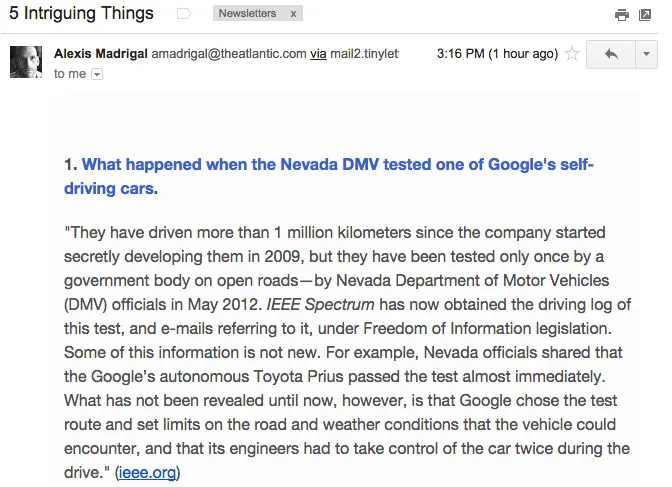This screenshot has width=672, height=487.
Task: Toggle the importance marker next to the subject
Action: (183, 14)
